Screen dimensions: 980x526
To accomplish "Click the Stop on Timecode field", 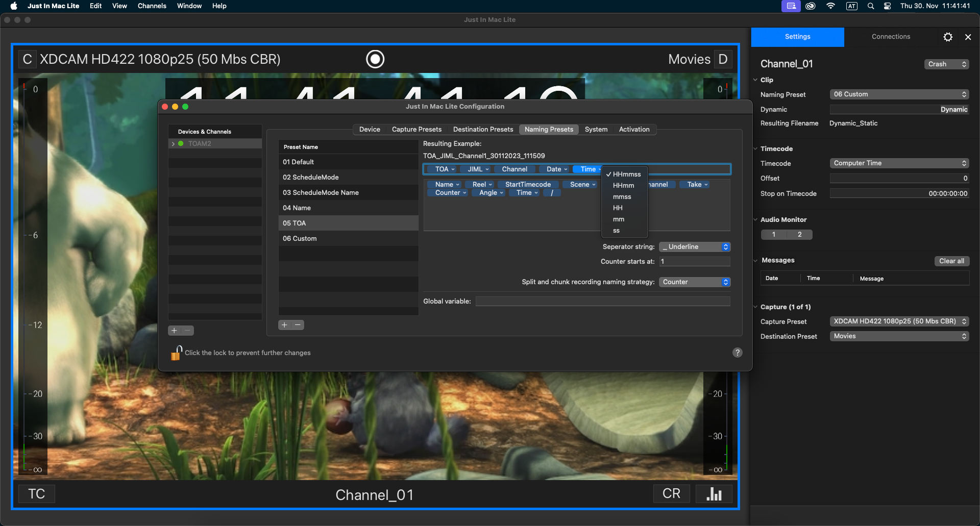I will (x=899, y=194).
